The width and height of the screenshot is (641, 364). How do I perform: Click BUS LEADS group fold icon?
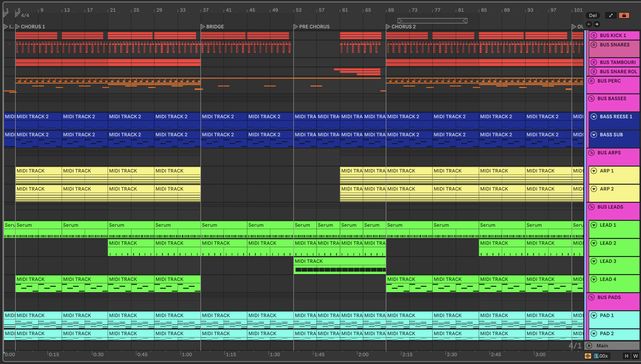pyautogui.click(x=591, y=207)
